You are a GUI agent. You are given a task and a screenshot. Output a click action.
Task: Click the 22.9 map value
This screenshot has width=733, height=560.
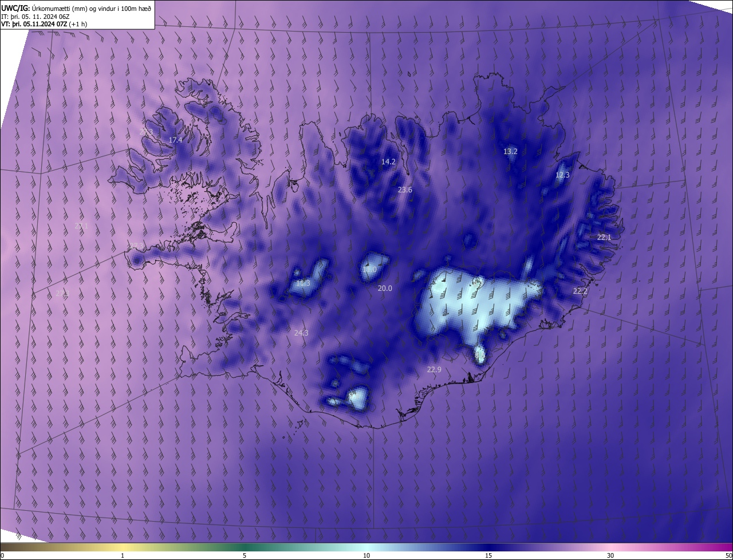[x=434, y=370]
